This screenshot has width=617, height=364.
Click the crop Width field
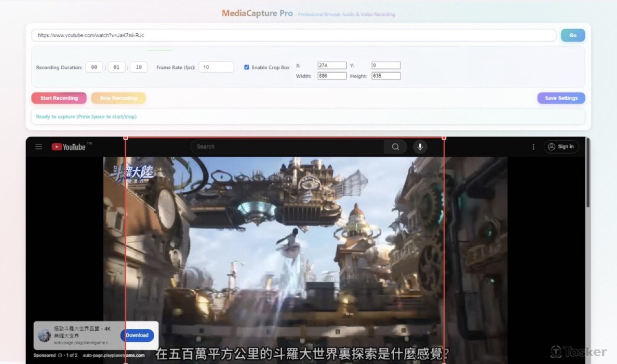click(332, 76)
